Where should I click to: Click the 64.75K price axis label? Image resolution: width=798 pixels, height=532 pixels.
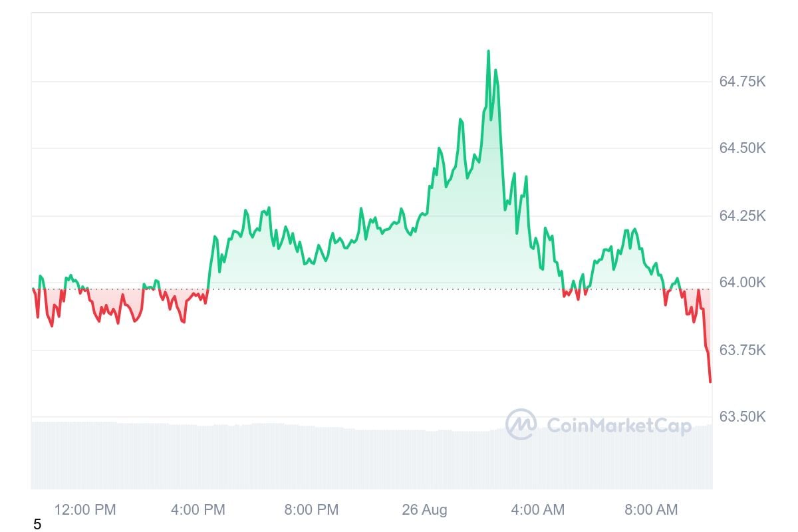pyautogui.click(x=742, y=82)
